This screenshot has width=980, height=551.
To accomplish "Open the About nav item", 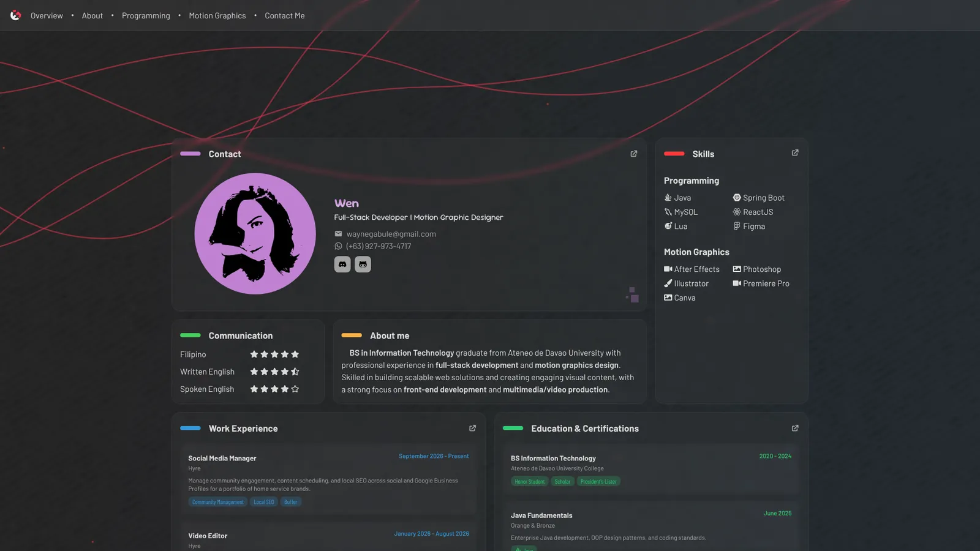I will point(92,16).
